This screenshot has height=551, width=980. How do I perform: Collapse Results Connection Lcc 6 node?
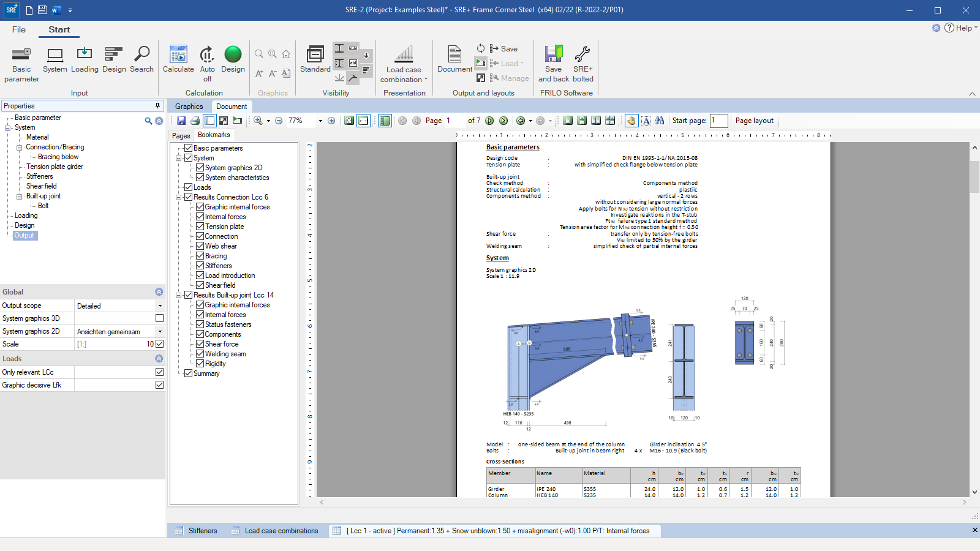179,197
